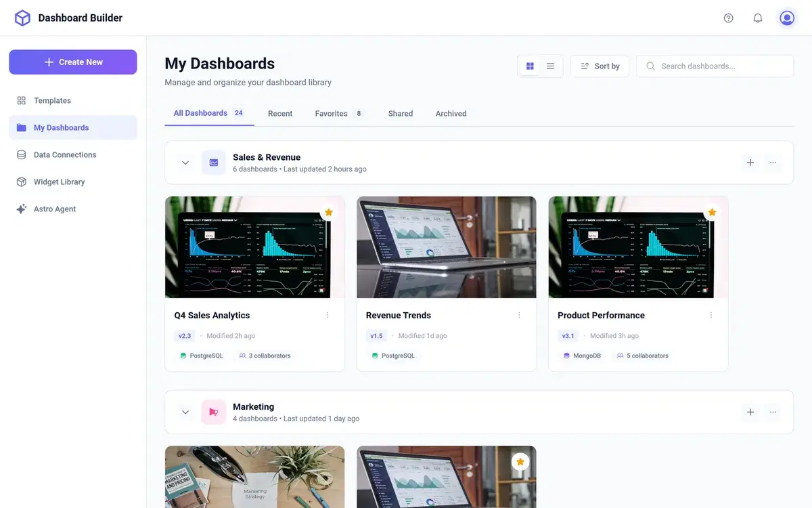
Task: Click the Marketing megaphone icon
Action: (x=214, y=412)
